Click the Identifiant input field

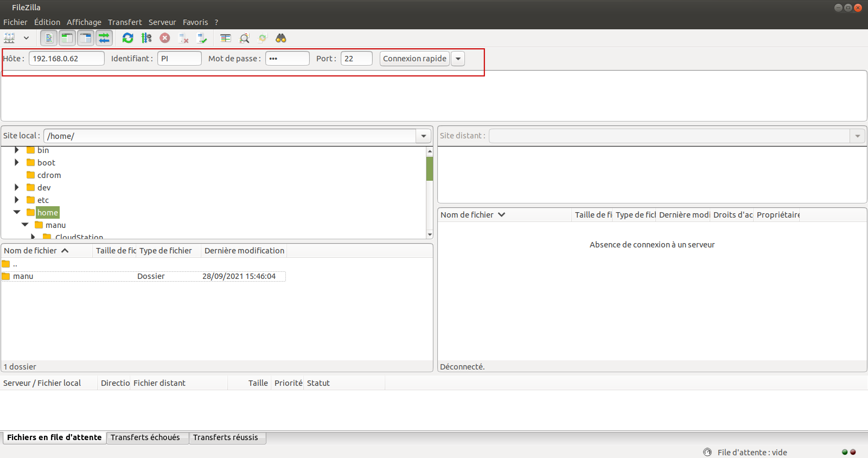(180, 59)
